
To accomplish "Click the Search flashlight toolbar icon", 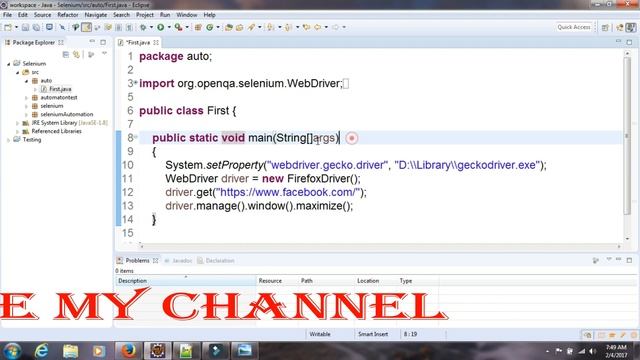I will point(251,27).
